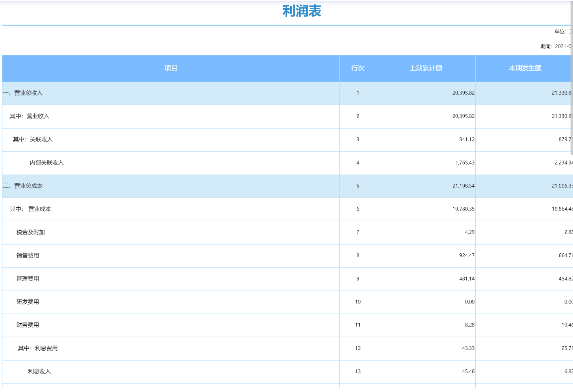Click 行次 number 11 for 财务费用
The width and height of the screenshot is (573, 392).
358,325
